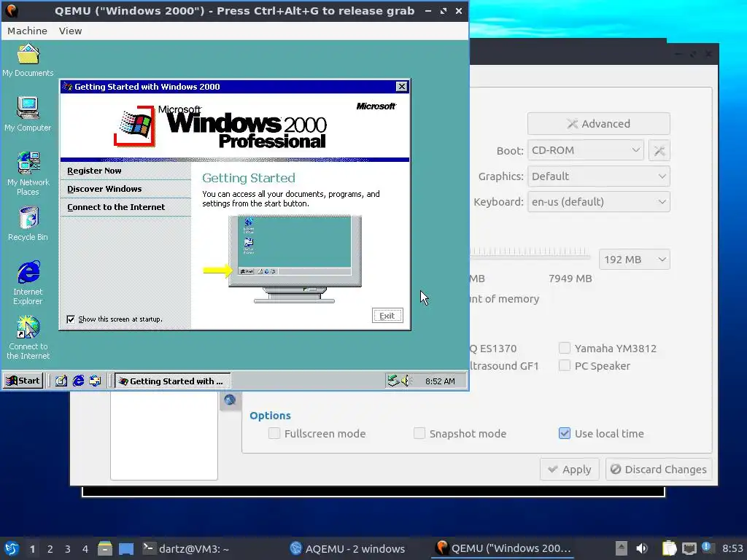Toggle Show this screen at startup

pos(71,319)
